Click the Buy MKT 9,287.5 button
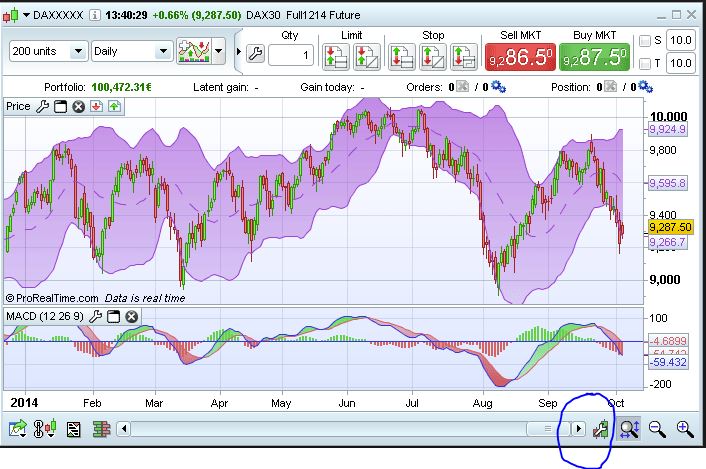 [594, 57]
